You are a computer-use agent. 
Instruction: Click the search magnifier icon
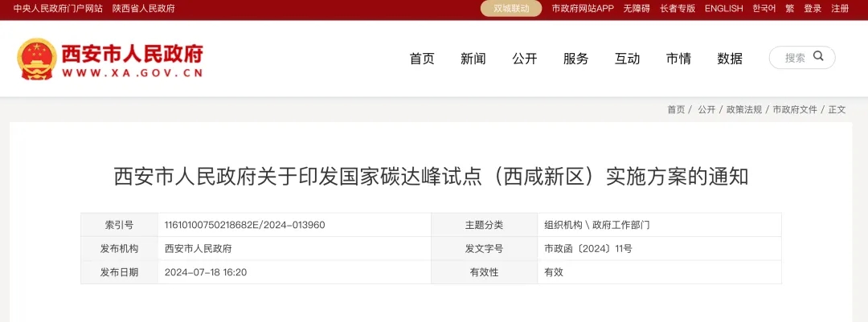coord(818,57)
